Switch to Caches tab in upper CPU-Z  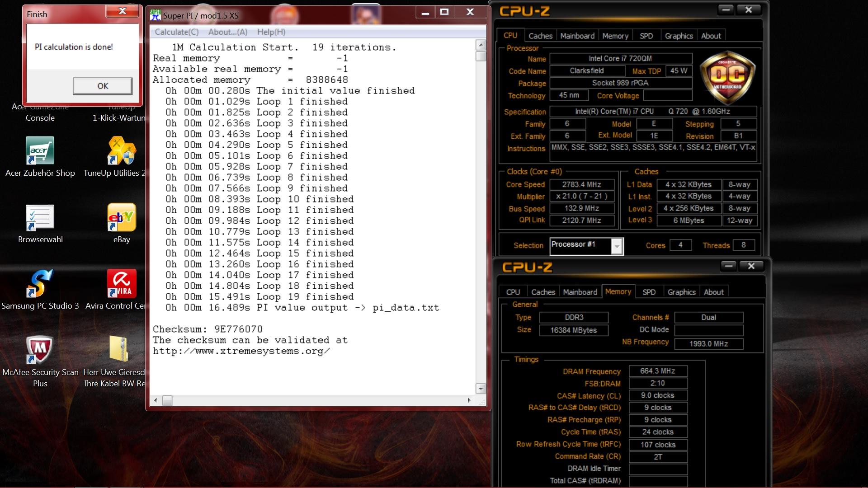tap(540, 36)
